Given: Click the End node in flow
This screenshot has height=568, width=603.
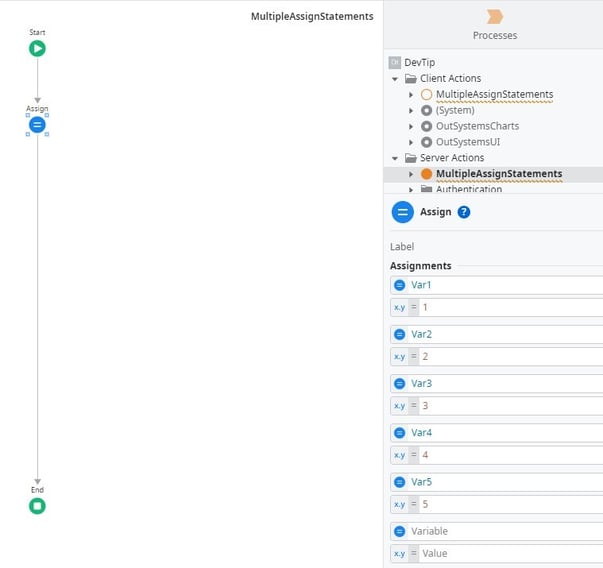Looking at the screenshot, I should pos(37,506).
